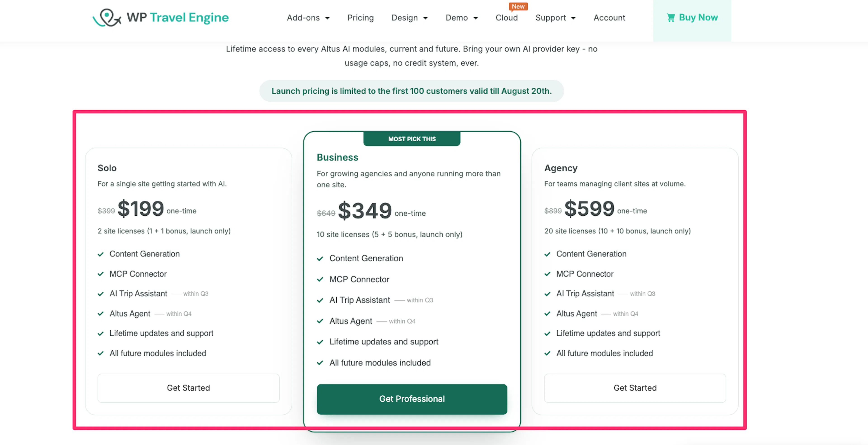The width and height of the screenshot is (868, 445).
Task: Click Get Started in the Agency plan
Action: point(635,388)
